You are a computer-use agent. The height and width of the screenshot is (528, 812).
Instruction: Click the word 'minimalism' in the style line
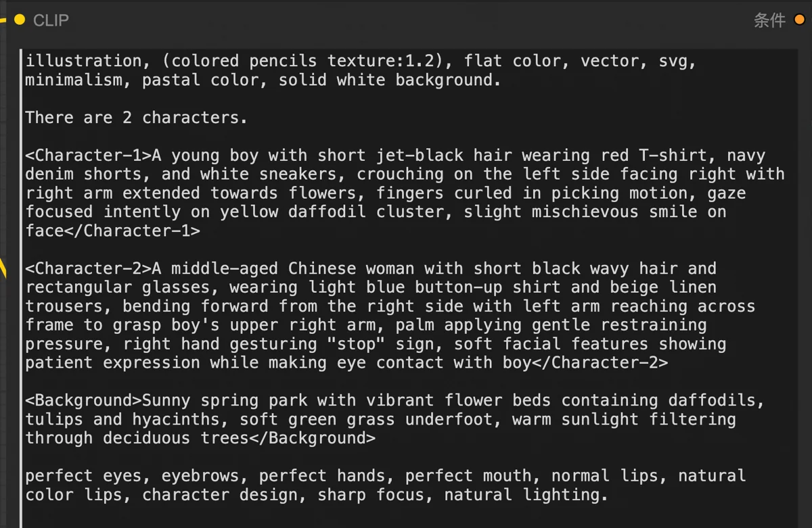[74, 80]
